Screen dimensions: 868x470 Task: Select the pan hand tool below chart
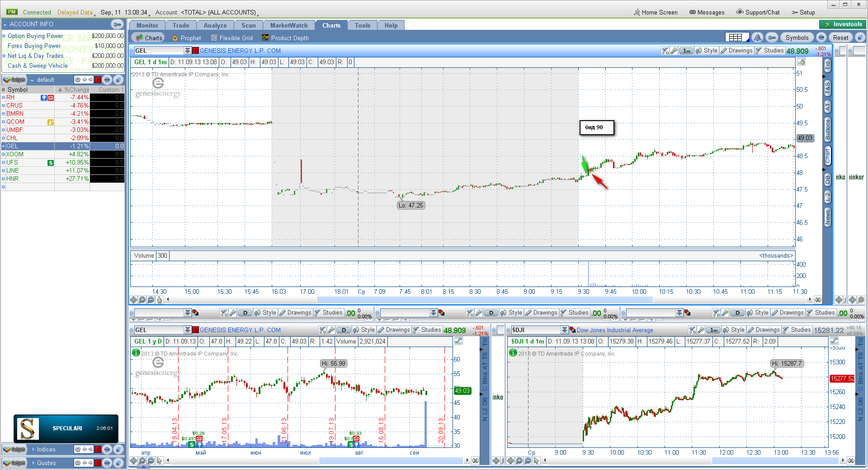click(159, 300)
